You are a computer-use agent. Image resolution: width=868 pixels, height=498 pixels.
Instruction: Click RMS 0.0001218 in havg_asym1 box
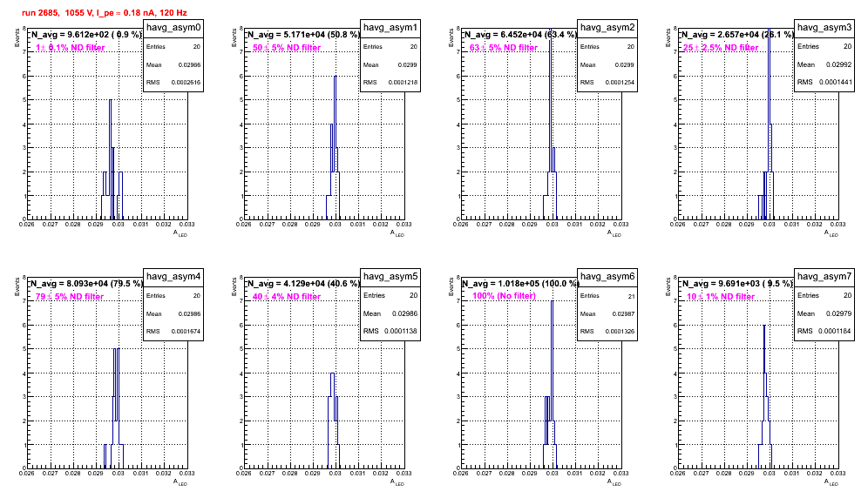tap(390, 83)
